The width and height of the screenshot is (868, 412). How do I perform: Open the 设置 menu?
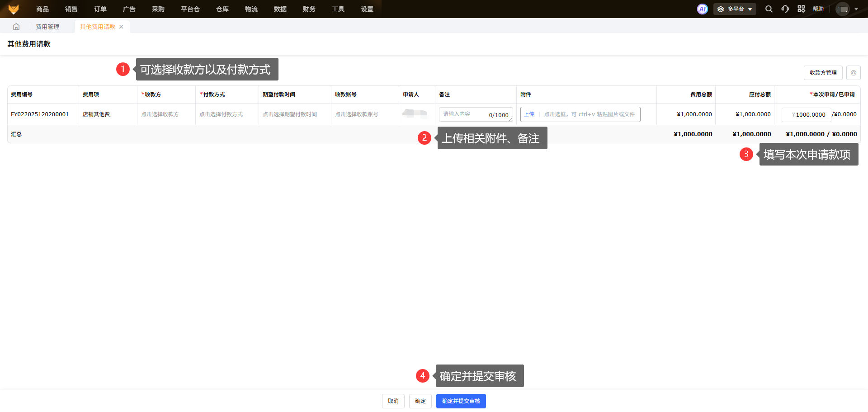point(367,9)
